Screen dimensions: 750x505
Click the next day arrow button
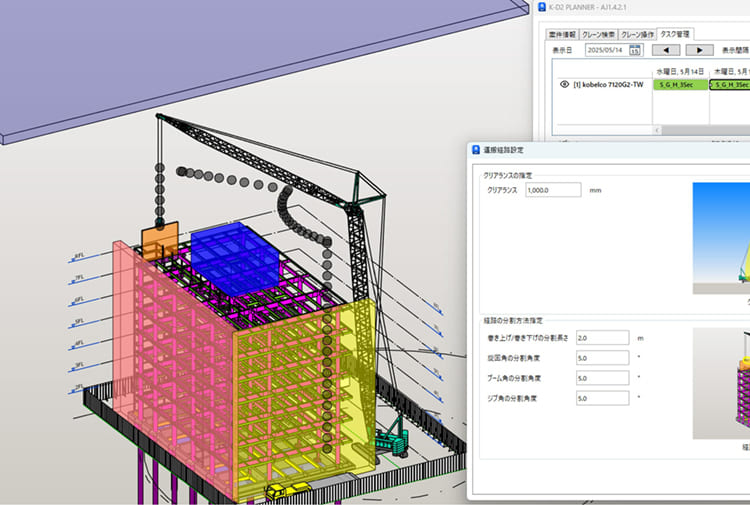click(x=700, y=50)
